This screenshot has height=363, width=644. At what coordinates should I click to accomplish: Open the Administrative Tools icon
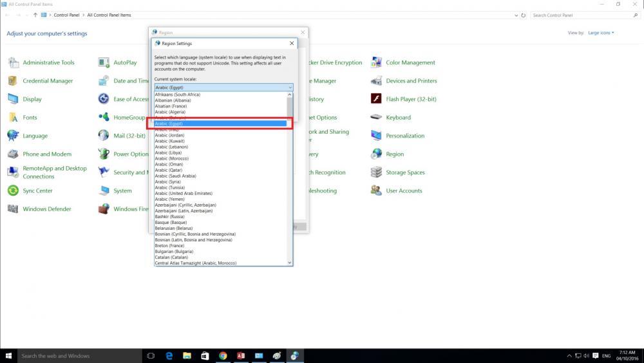click(13, 62)
